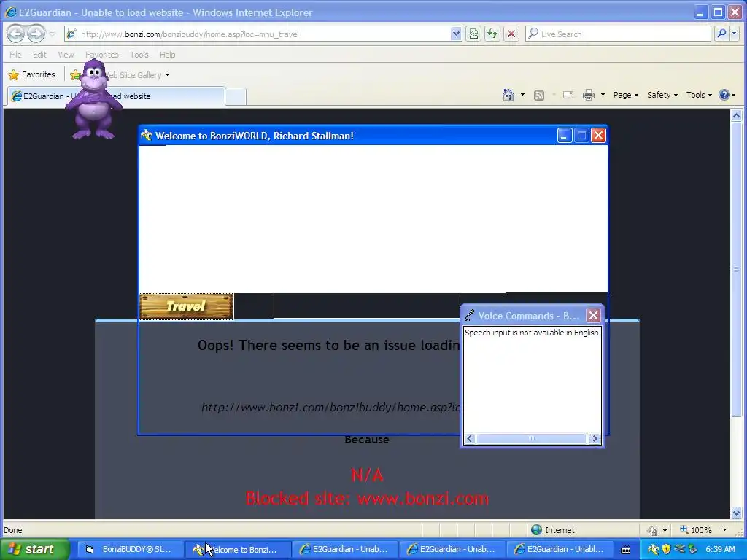747x560 pixels.
Task: Expand the Home button dropdown arrow
Action: tap(522, 95)
